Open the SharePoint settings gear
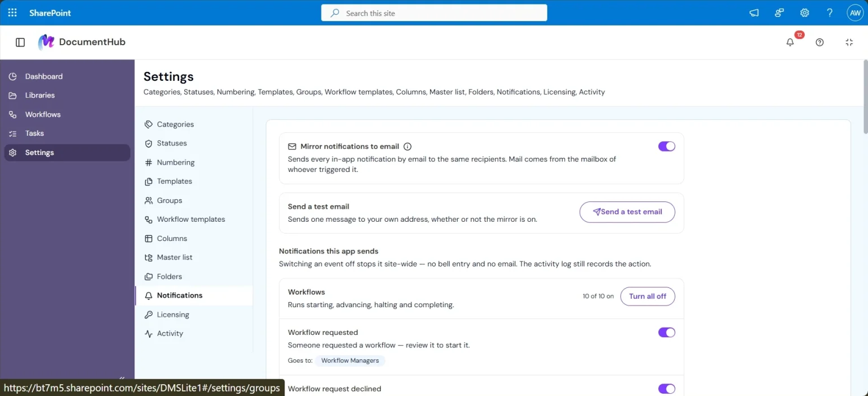The height and width of the screenshot is (396, 868). pyautogui.click(x=805, y=12)
